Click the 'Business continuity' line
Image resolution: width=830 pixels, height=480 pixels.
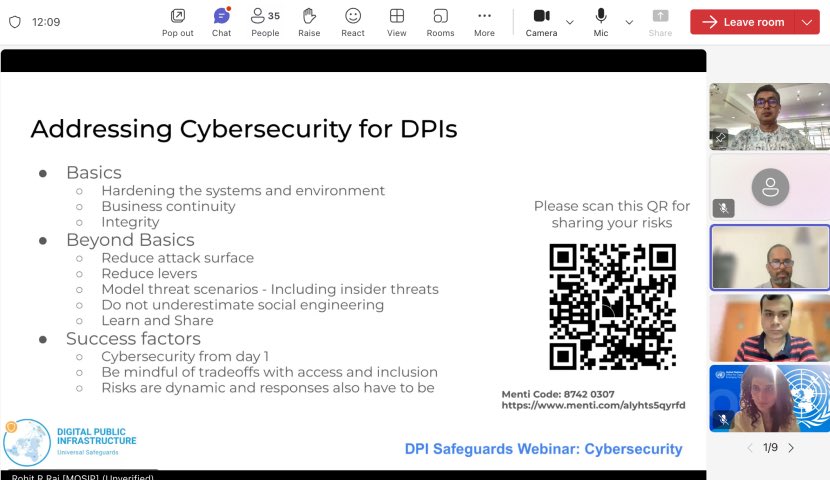[168, 206]
